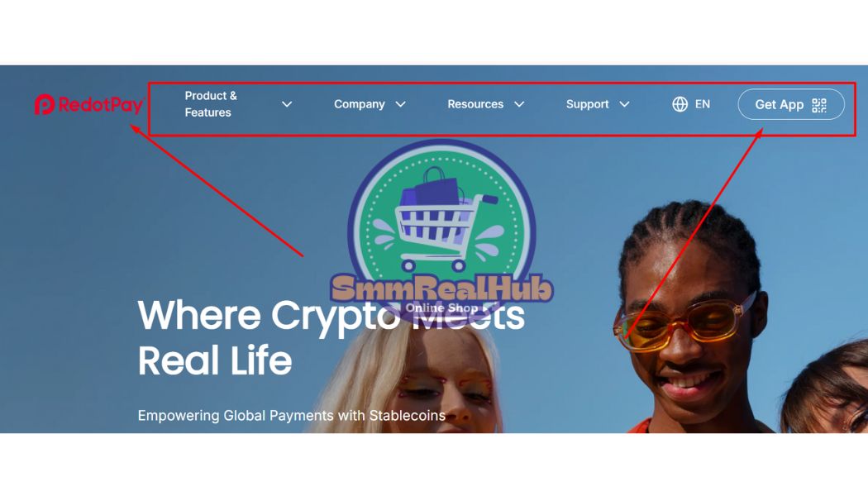The width and height of the screenshot is (868, 496).
Task: Click the Empowering Global Payments with Stablecoins tagline
Action: (x=292, y=415)
